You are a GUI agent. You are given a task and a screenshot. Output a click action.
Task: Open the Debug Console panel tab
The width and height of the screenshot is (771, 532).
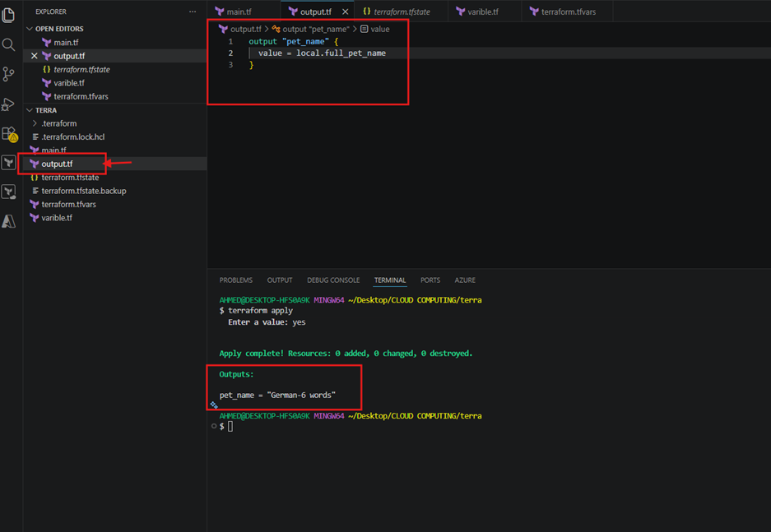click(333, 280)
